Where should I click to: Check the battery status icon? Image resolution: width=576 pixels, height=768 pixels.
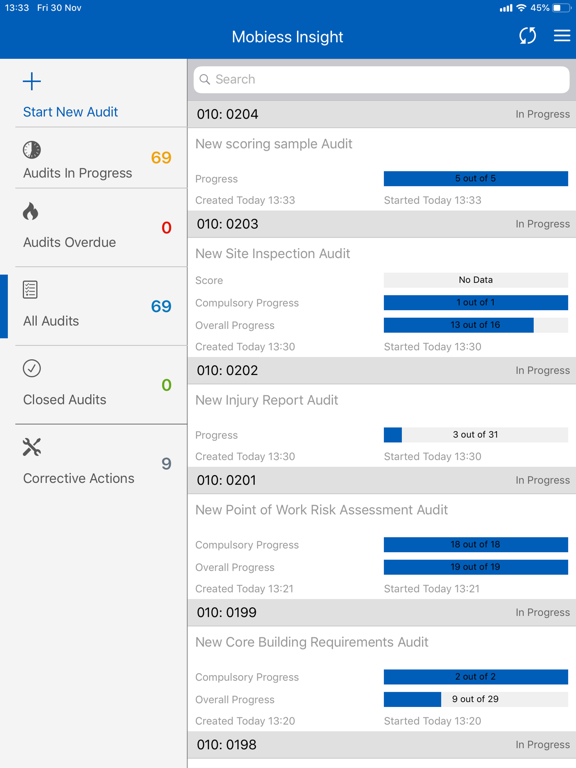pyautogui.click(x=561, y=8)
